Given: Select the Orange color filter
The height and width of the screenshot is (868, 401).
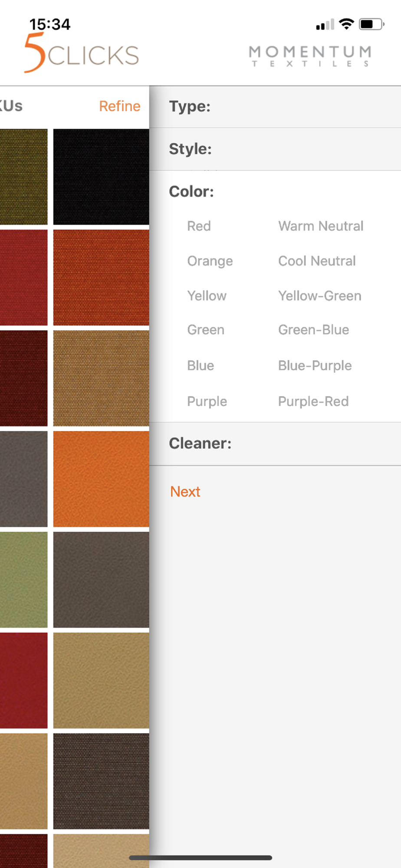Looking at the screenshot, I should [x=210, y=261].
